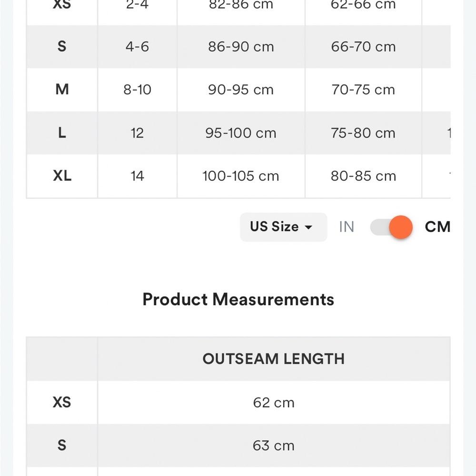Select the CM unit label

pyautogui.click(x=437, y=227)
